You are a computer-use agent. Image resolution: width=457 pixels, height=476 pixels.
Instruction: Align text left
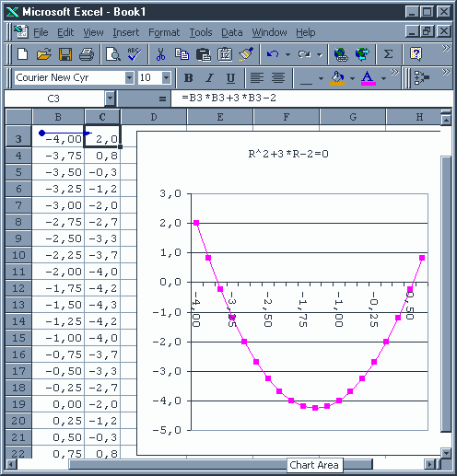257,78
